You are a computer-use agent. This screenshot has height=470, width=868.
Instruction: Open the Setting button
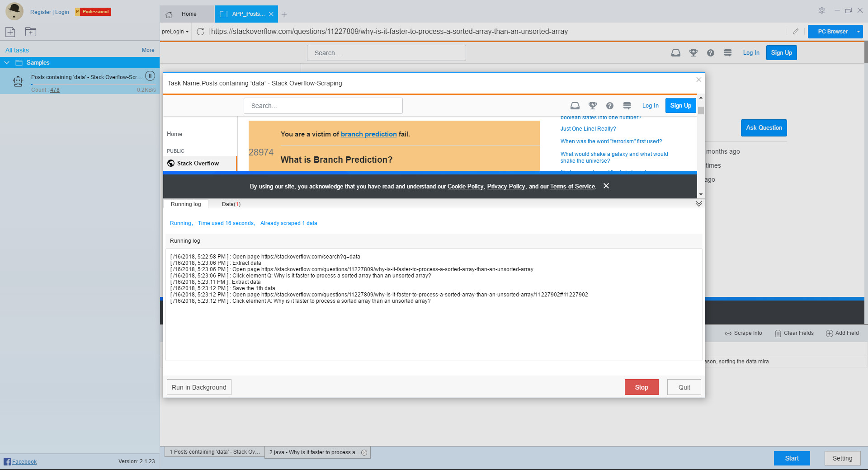pos(842,458)
